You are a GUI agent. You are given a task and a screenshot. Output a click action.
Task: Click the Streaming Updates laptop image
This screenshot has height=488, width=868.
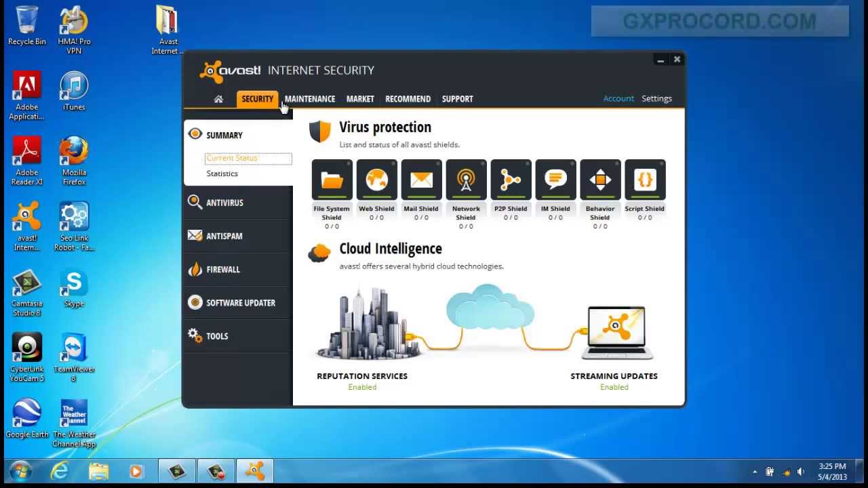[616, 332]
